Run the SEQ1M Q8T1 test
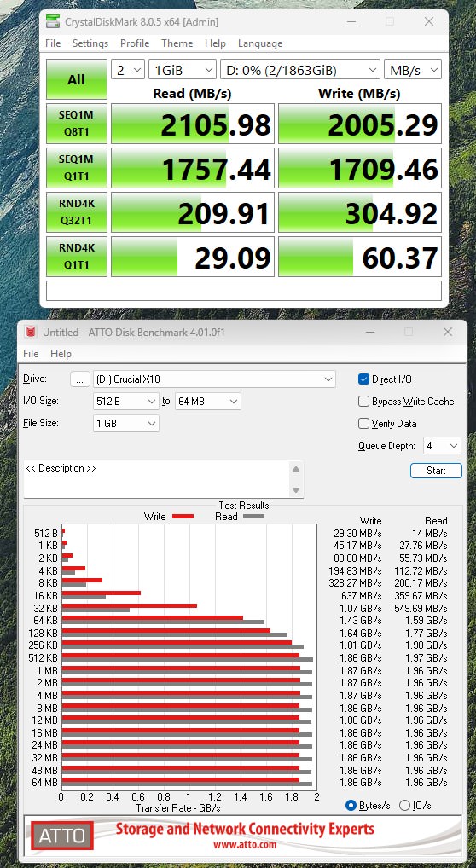Screen dimensions: 476x868 click(x=77, y=124)
